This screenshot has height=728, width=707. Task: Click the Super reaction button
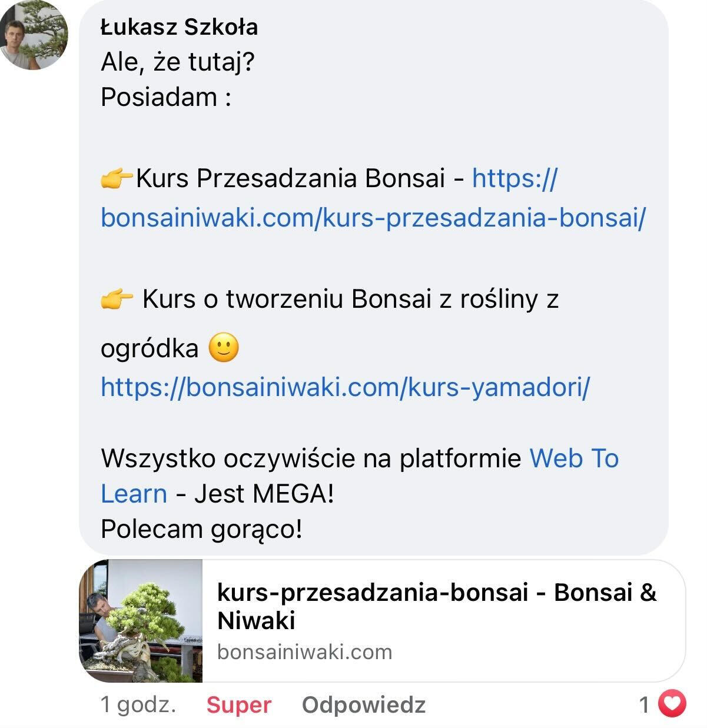[x=238, y=704]
